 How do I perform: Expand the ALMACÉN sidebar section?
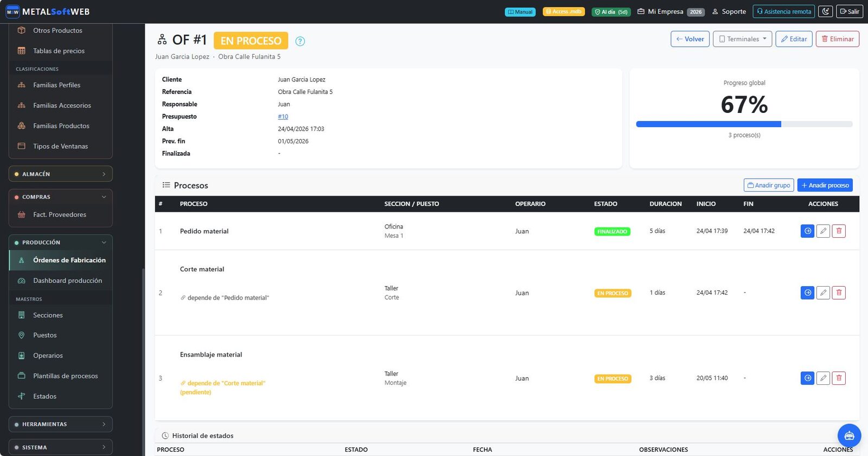click(61, 174)
